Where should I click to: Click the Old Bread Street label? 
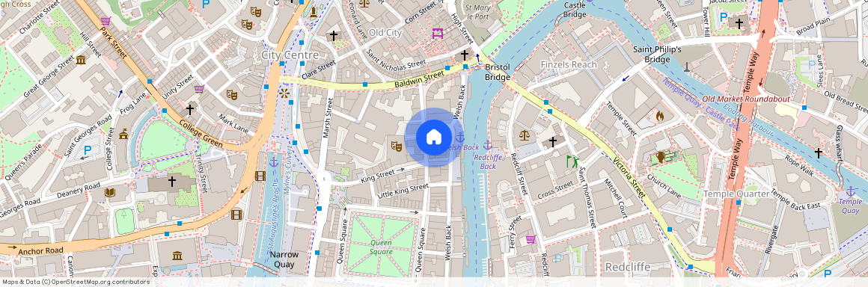(843, 102)
